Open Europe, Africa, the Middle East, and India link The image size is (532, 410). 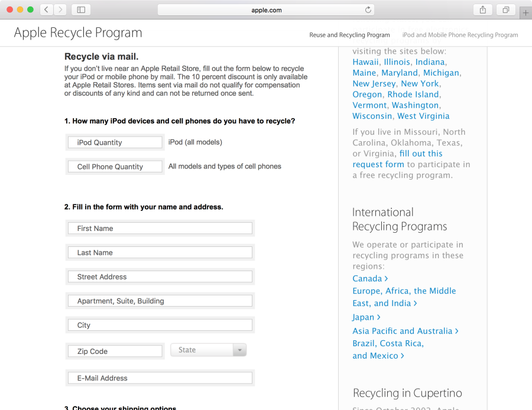pyautogui.click(x=404, y=297)
